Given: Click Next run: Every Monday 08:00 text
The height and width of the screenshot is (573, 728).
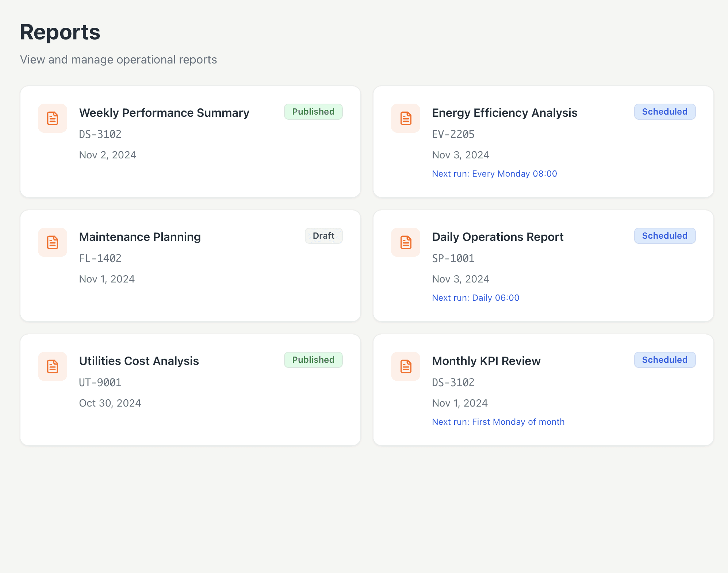Looking at the screenshot, I should 494,174.
